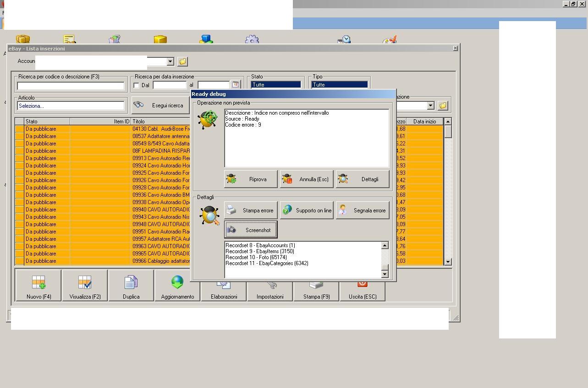This screenshot has height=388, width=588.
Task: Click the Ready debug dialog title bar
Action: click(x=293, y=94)
